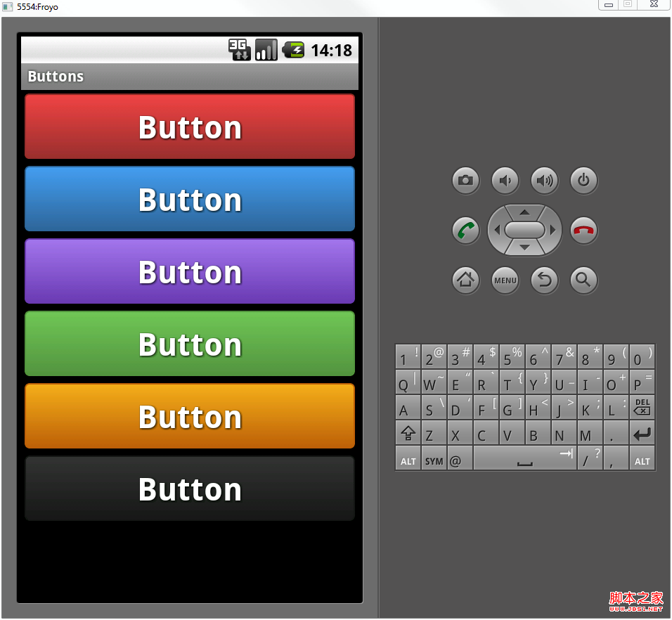Click the 5 % key
The image size is (672, 620).
coord(512,356)
